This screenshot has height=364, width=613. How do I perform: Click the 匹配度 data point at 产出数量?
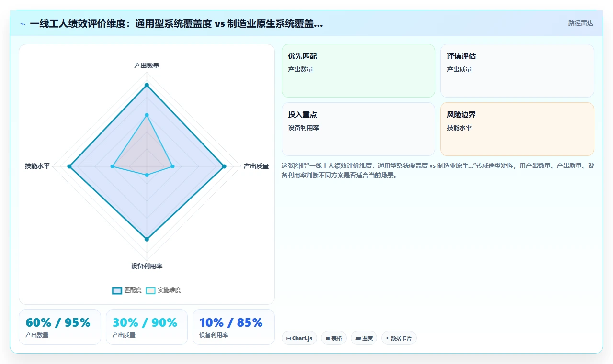(147, 85)
